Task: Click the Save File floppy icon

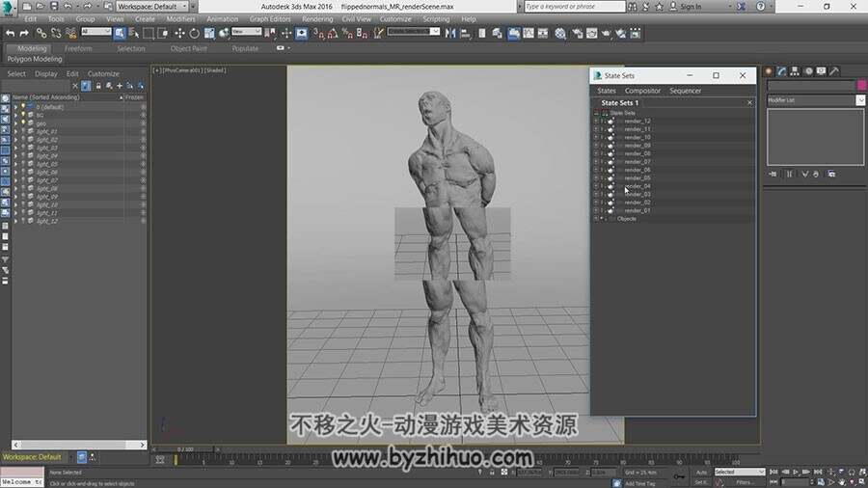Action: click(54, 6)
